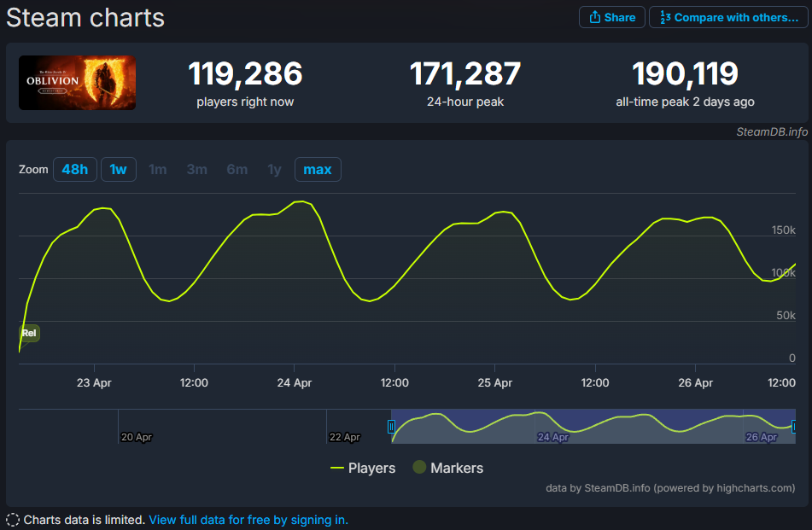Click the 24 Apr axis label under chart
The height and width of the screenshot is (530, 812).
294,383
